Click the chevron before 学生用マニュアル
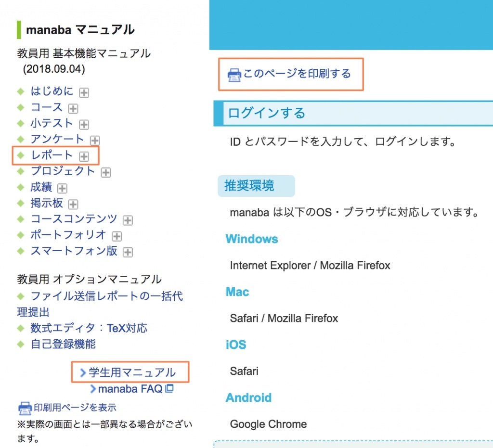This screenshot has height=448, width=493. tap(83, 373)
